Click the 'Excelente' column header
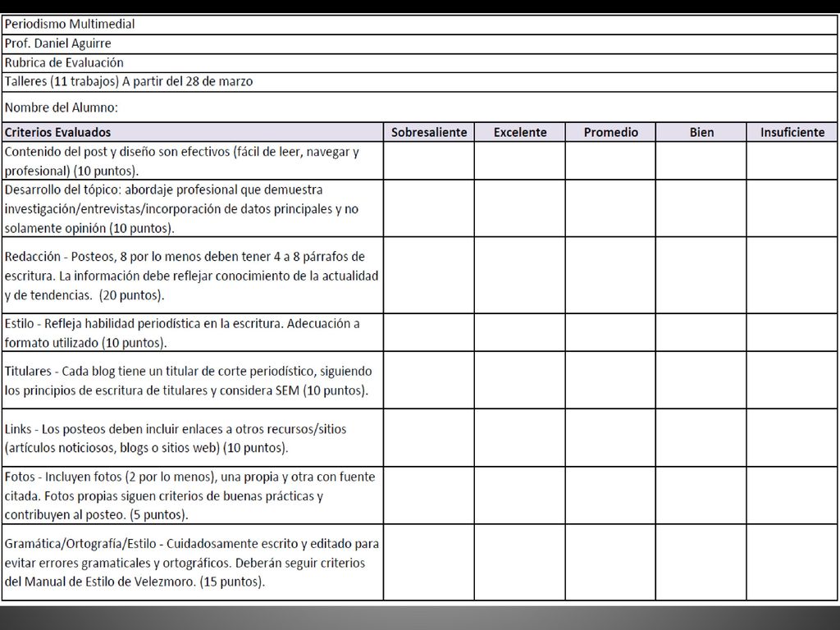 [x=519, y=132]
